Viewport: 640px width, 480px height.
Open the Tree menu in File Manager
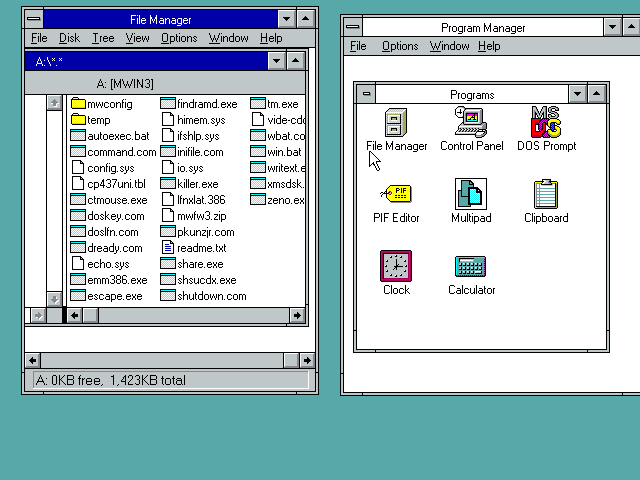[103, 38]
